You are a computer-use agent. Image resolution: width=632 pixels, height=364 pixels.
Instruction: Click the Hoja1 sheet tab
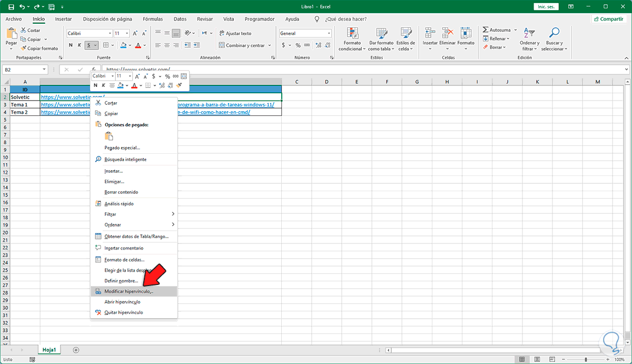point(49,350)
